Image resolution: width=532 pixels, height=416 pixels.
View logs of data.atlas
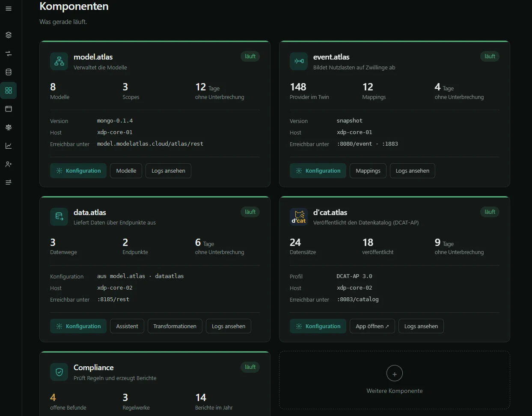[229, 326]
